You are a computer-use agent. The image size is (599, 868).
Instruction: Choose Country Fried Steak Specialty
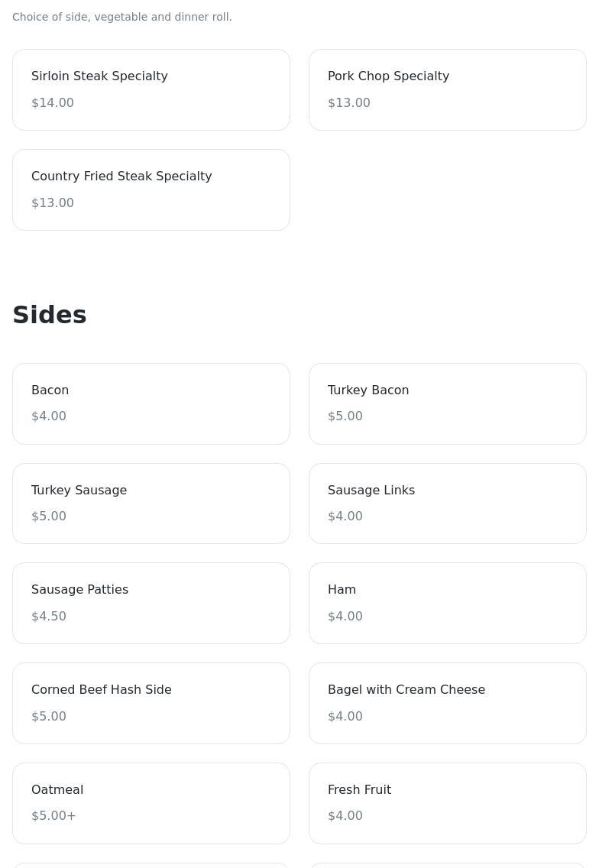pyautogui.click(x=151, y=189)
